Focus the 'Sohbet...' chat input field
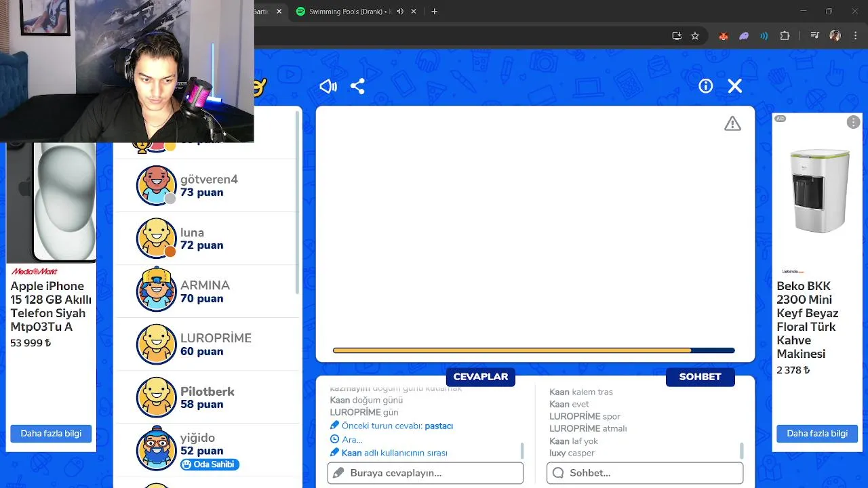Screen dimensions: 868x488 [645, 473]
